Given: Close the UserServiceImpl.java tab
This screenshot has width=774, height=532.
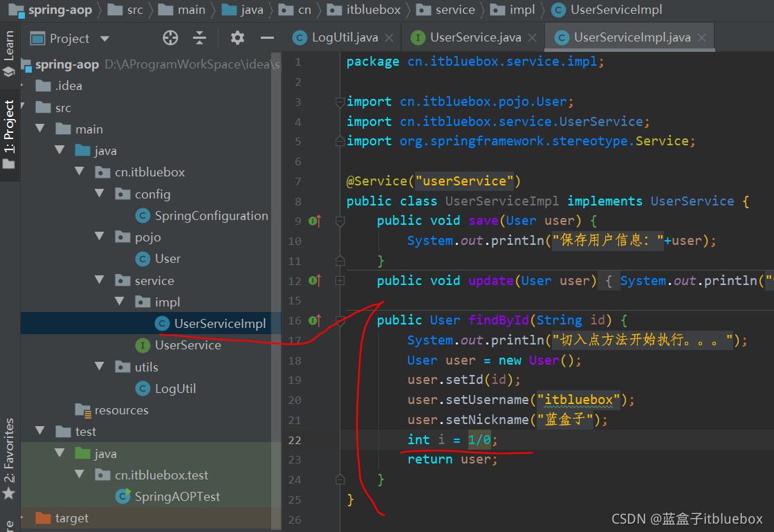Looking at the screenshot, I should (701, 37).
